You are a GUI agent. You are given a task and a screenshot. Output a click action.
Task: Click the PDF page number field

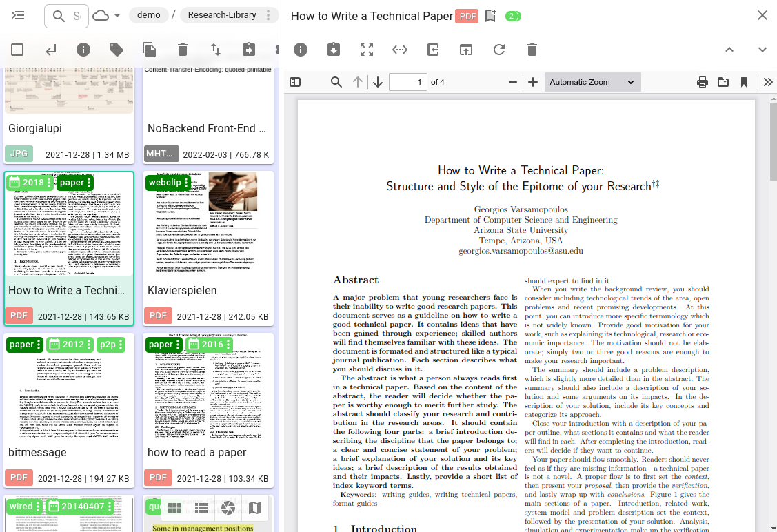(x=408, y=82)
